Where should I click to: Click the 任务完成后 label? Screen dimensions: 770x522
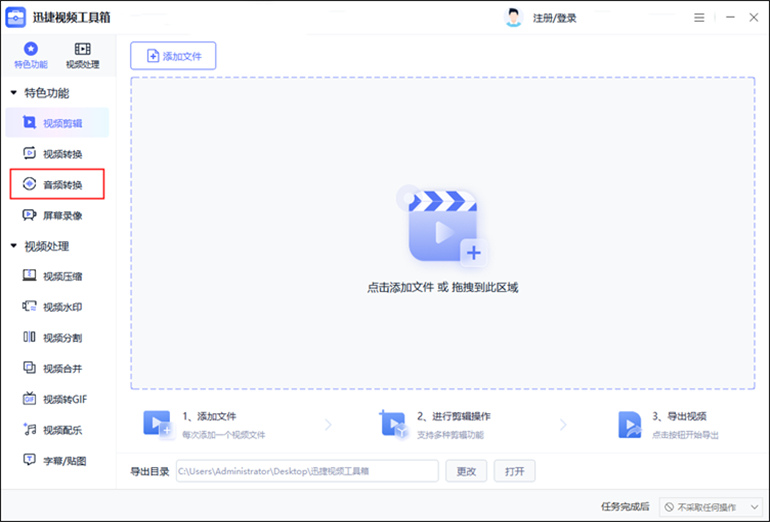point(625,506)
